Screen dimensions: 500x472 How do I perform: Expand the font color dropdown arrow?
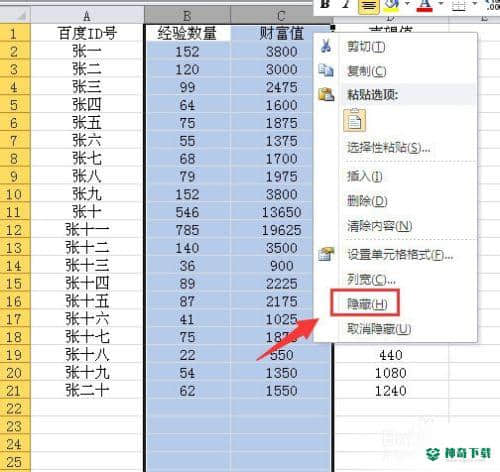point(441,4)
